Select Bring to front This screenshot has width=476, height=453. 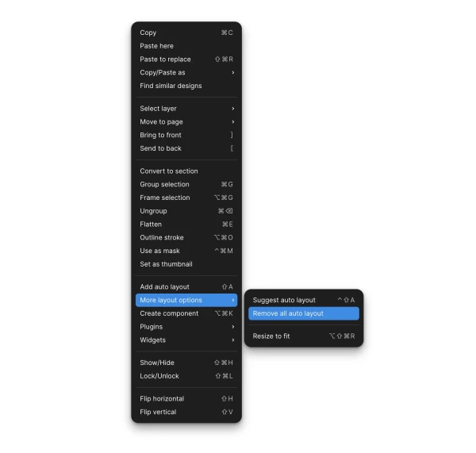tap(186, 135)
